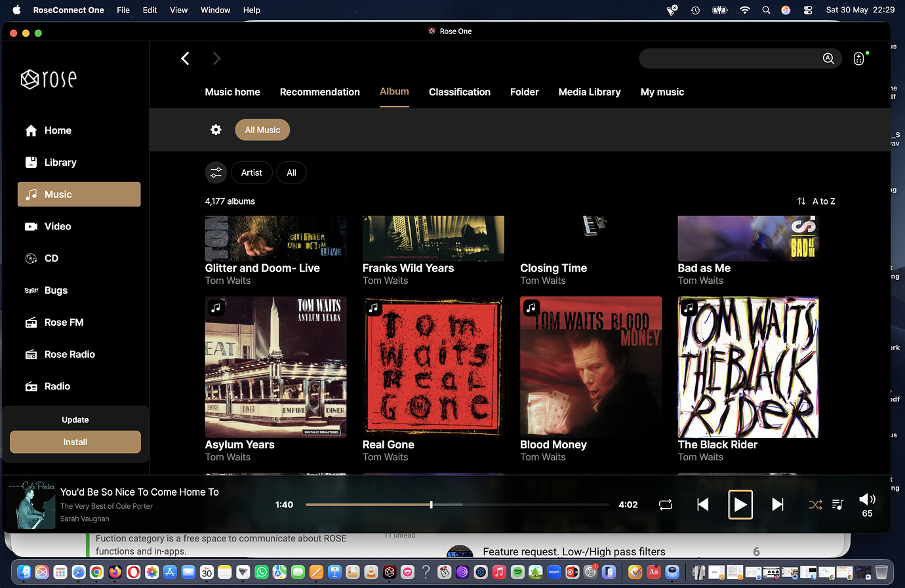Image resolution: width=905 pixels, height=588 pixels.
Task: Open the Bad as Me album title
Action: pyautogui.click(x=704, y=268)
